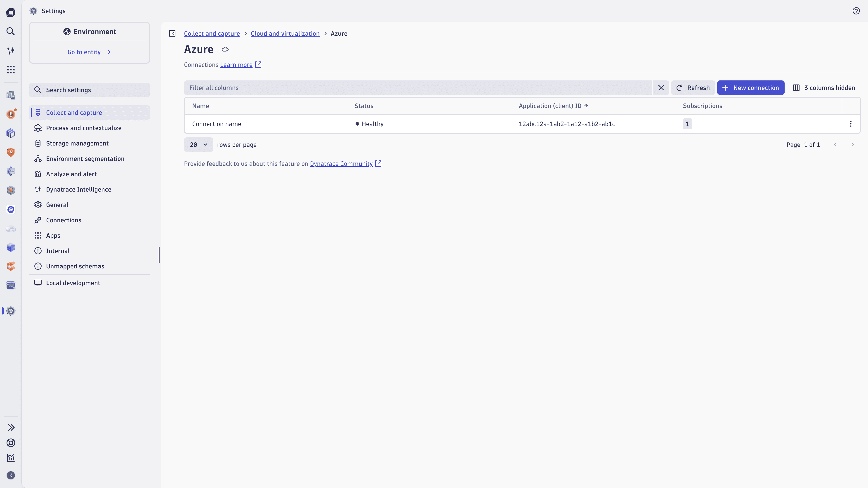Click the Azure breadcrumb text
Viewport: 868px width, 488px height.
tap(339, 33)
